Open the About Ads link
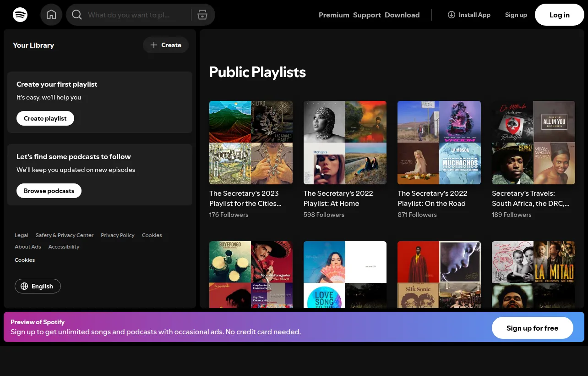This screenshot has height=376, width=588. click(28, 247)
